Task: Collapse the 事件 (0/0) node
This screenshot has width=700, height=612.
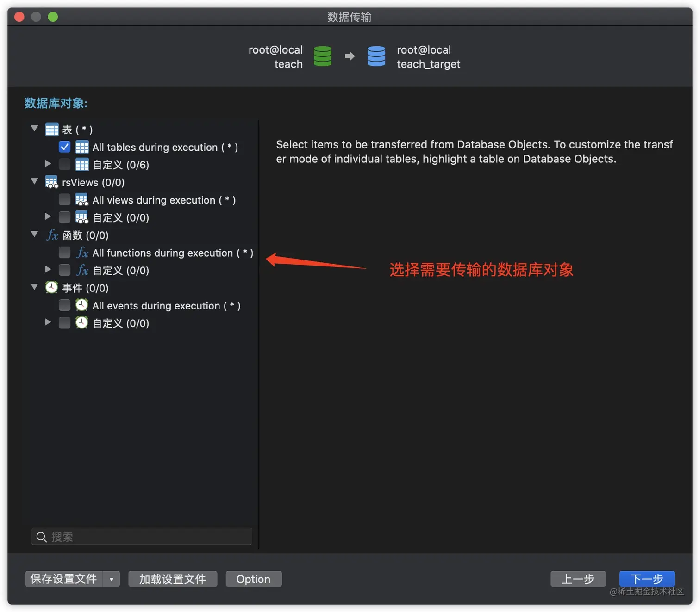Action: (x=34, y=287)
